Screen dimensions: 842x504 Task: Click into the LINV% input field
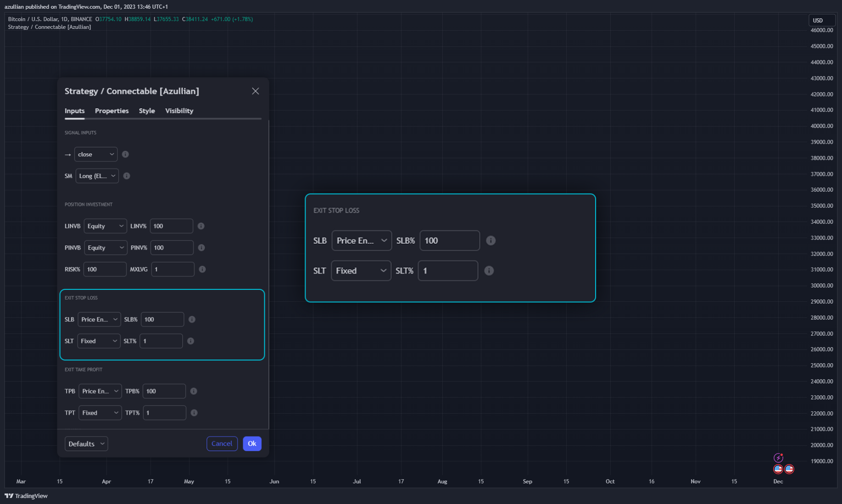tap(172, 226)
